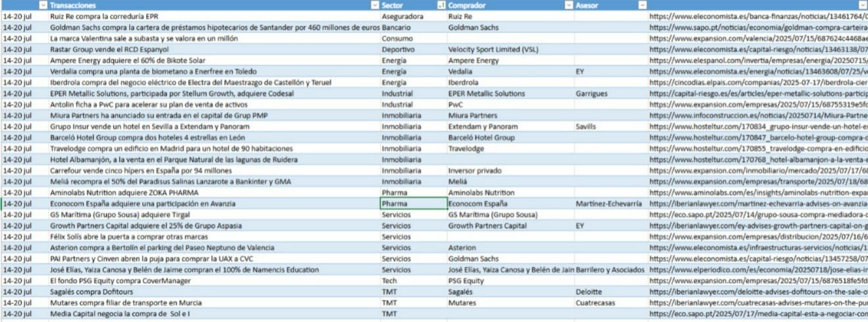Viewport: 868px width, 322px height.
Task: Select the 'Tech' sector cell
Action: tap(414, 281)
